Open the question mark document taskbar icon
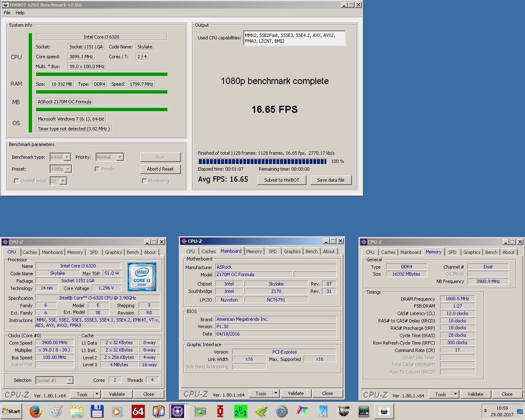This screenshot has width=525, height=420. pyautogui.click(x=323, y=411)
